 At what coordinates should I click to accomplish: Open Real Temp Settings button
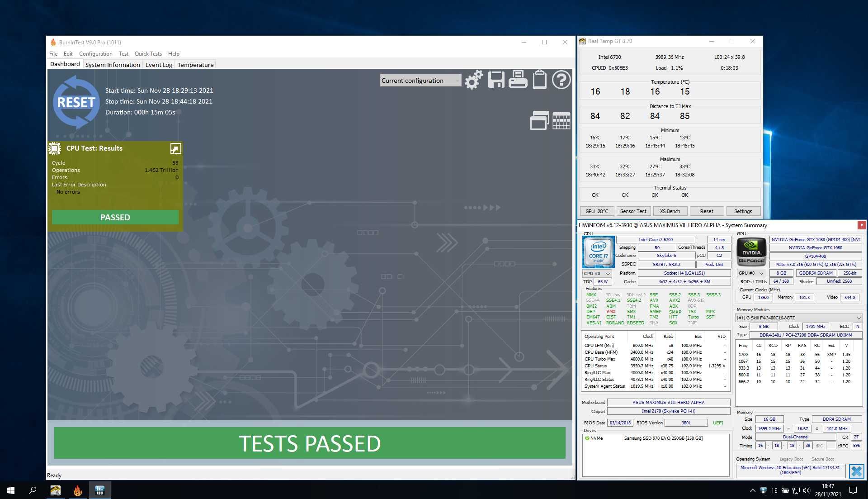click(x=743, y=211)
